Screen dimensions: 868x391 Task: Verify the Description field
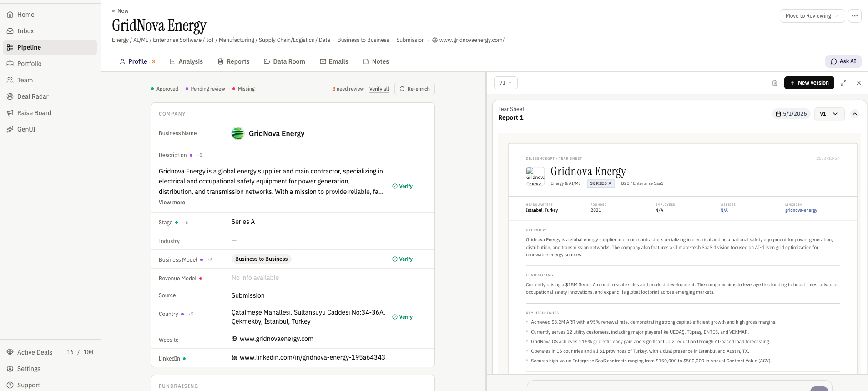(x=403, y=186)
